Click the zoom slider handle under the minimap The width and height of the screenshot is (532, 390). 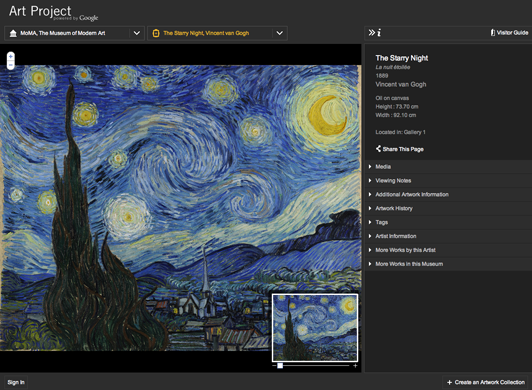click(x=280, y=366)
